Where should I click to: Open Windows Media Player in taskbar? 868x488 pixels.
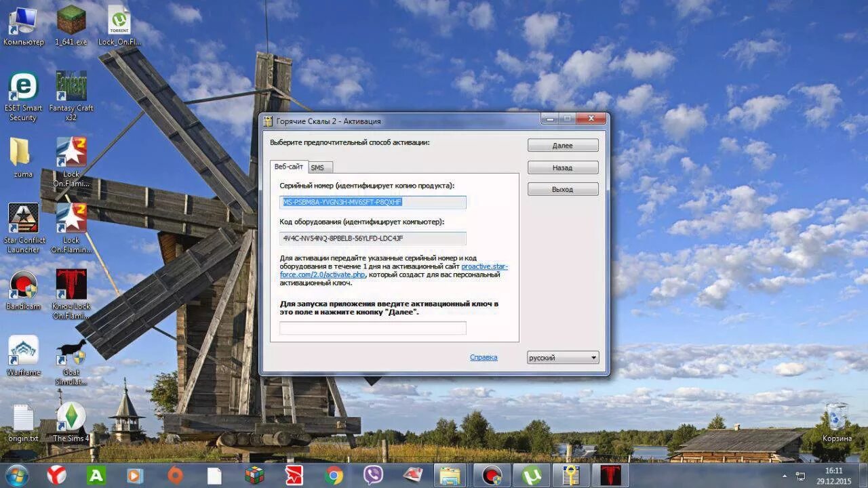point(136,475)
